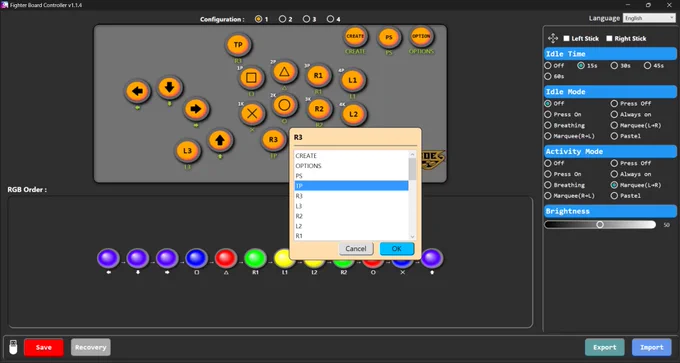Click the L2 button in the controller layout
680x363 pixels.
(x=353, y=114)
